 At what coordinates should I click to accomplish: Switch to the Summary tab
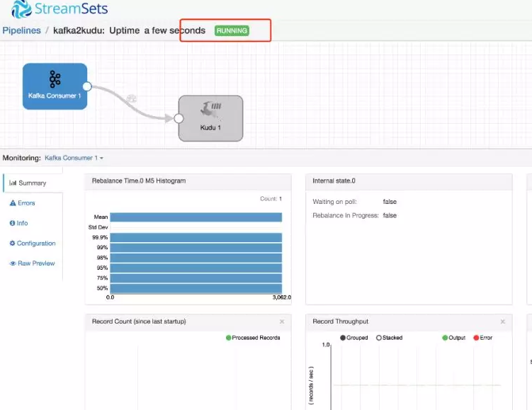tap(33, 183)
